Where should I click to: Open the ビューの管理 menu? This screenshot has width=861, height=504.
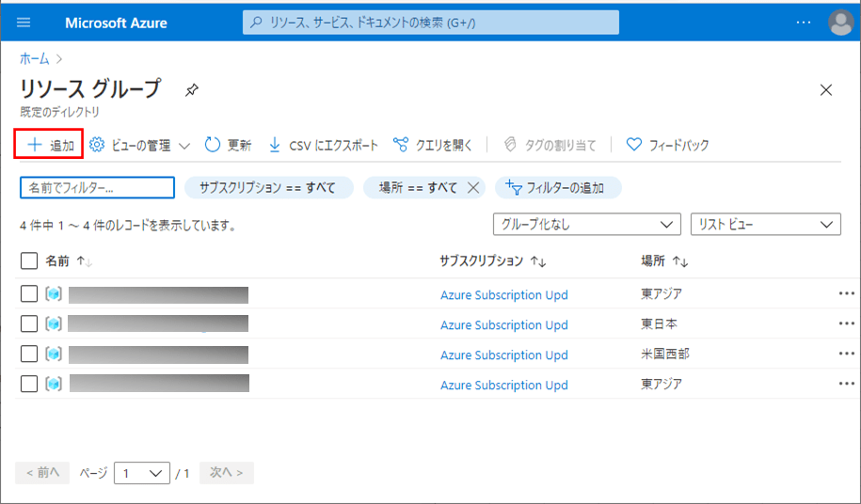click(x=139, y=145)
